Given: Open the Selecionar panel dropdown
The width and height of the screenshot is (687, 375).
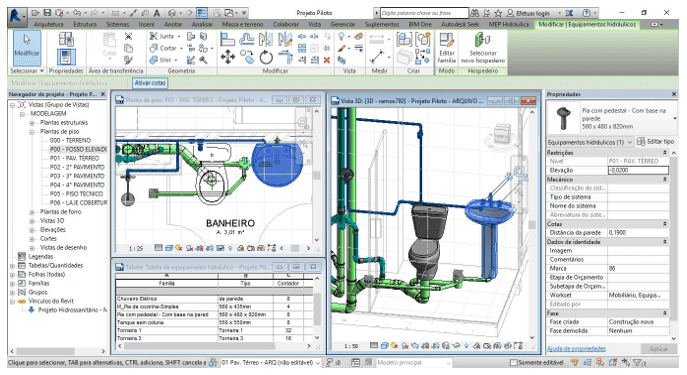Looking at the screenshot, I should [27, 71].
